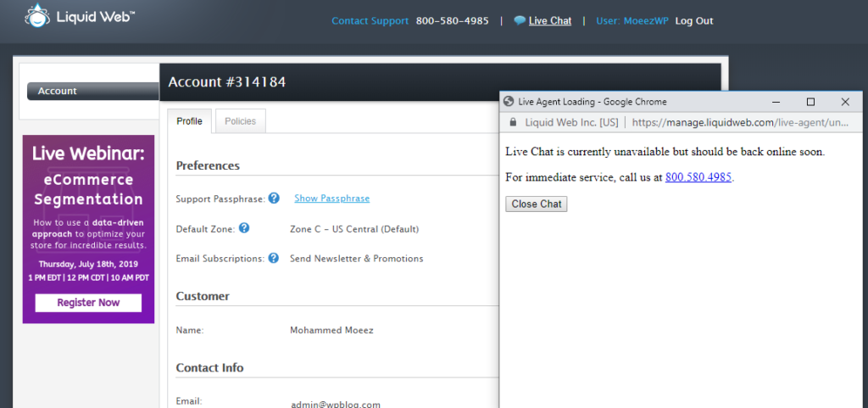The width and height of the screenshot is (868, 408).
Task: Click the padlock icon in popup address bar
Action: [513, 122]
